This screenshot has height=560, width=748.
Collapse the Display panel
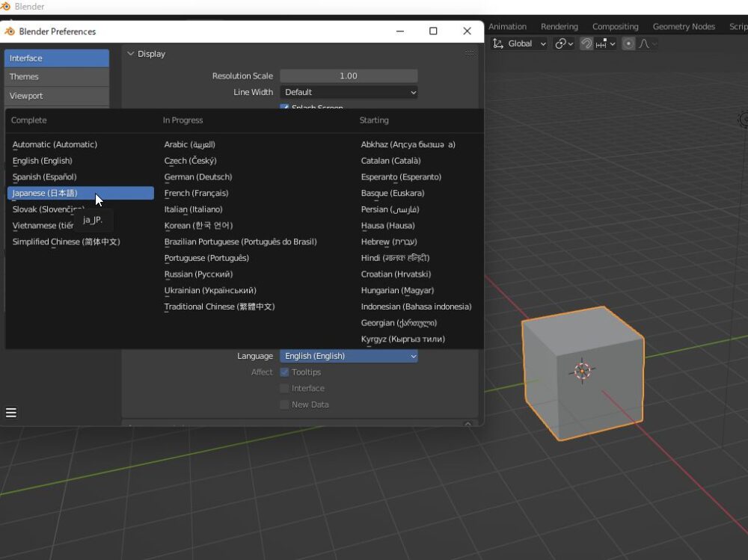coord(131,54)
